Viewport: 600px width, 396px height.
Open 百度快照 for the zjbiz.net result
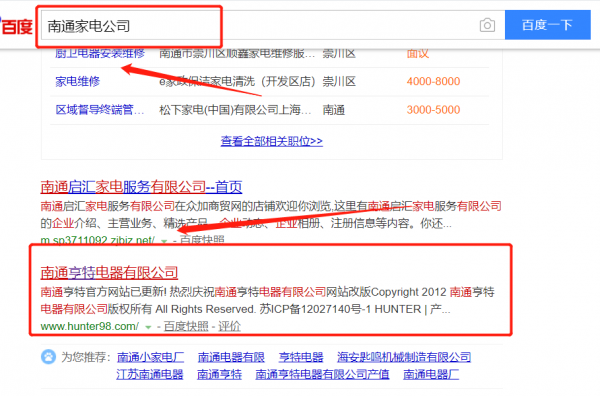pyautogui.click(x=202, y=240)
